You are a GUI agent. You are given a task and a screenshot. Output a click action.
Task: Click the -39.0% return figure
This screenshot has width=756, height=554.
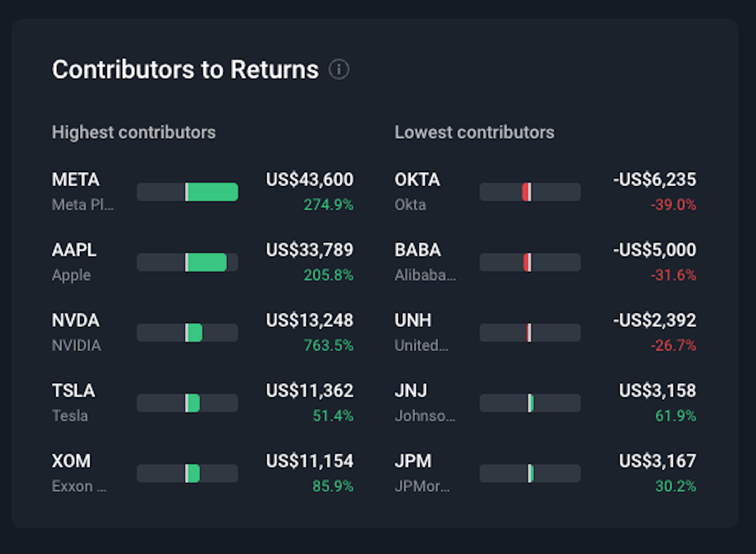point(673,205)
